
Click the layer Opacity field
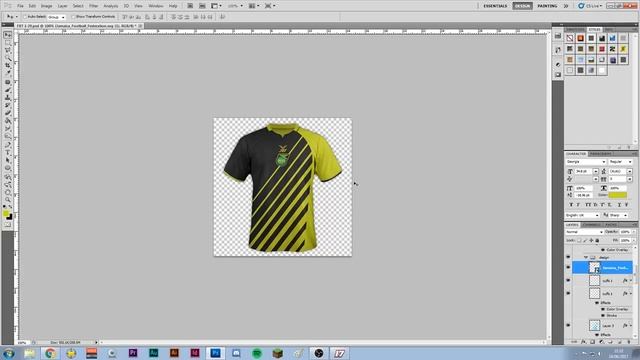coord(624,232)
